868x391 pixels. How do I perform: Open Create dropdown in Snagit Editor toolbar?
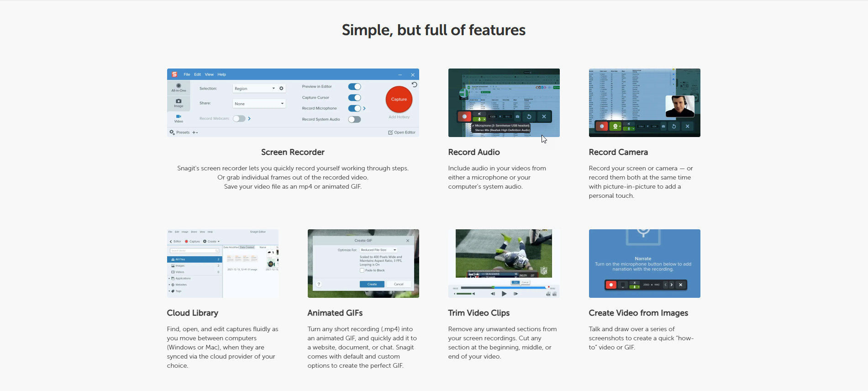click(211, 241)
